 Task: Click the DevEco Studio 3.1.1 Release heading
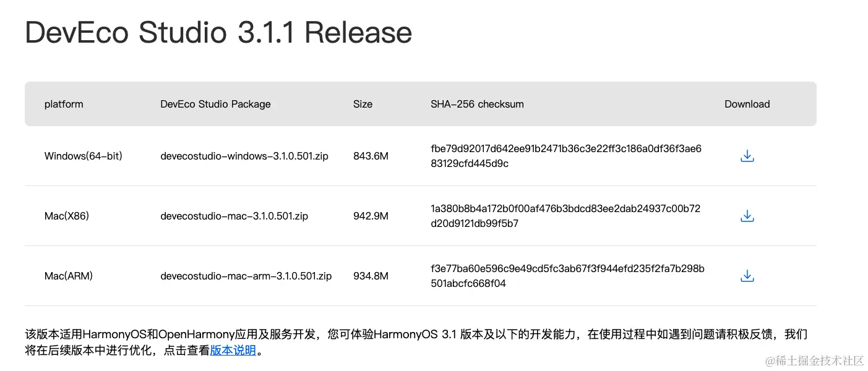[x=218, y=33]
